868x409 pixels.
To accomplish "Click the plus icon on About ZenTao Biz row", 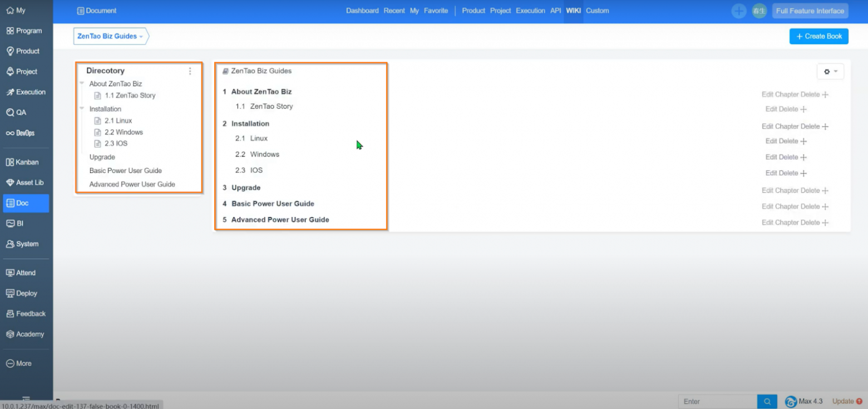I will tap(825, 95).
